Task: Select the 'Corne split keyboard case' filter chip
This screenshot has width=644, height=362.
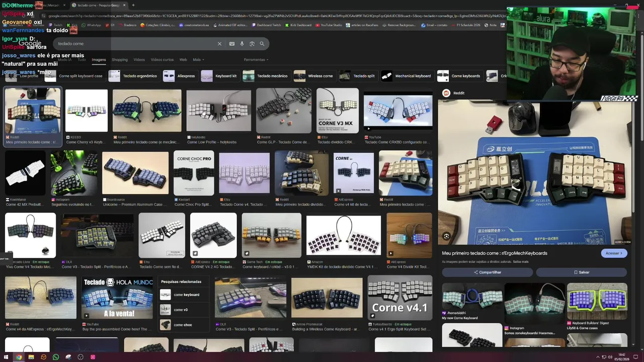Action: (x=74, y=76)
